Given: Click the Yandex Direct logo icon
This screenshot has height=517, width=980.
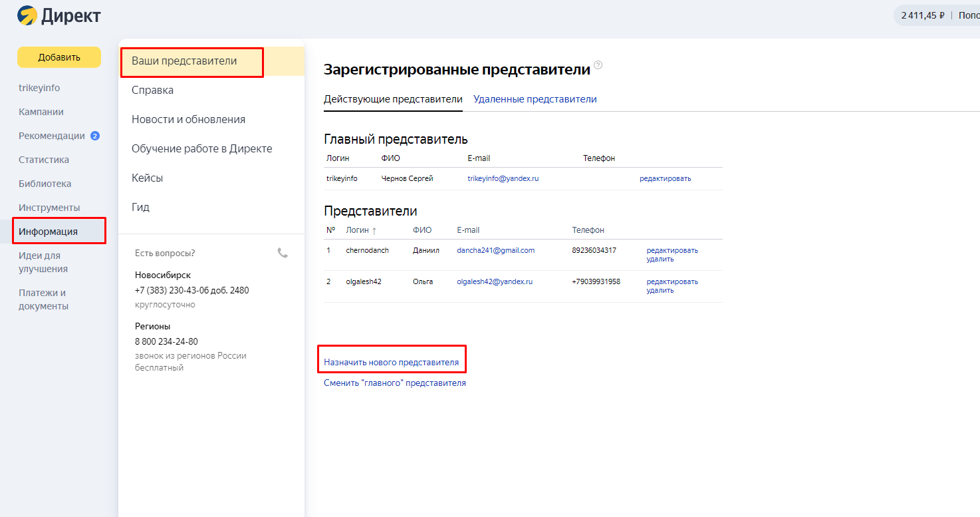Looking at the screenshot, I should [x=27, y=15].
